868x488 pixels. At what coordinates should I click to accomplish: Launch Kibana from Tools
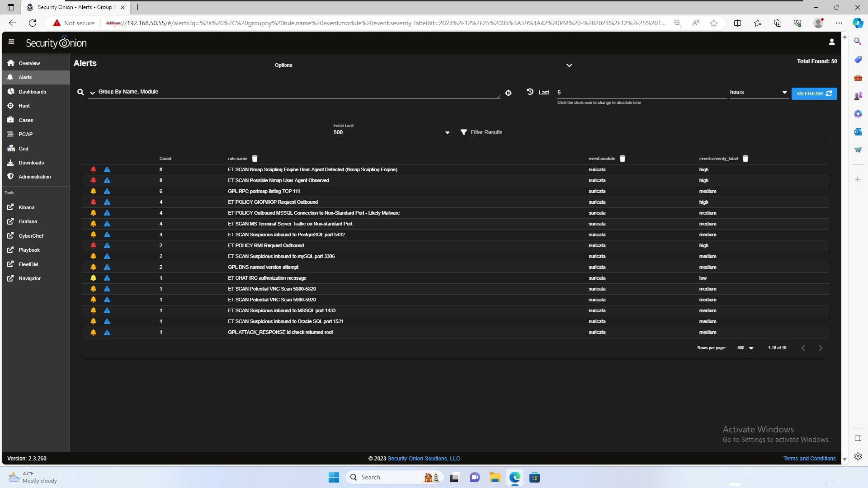36,207
